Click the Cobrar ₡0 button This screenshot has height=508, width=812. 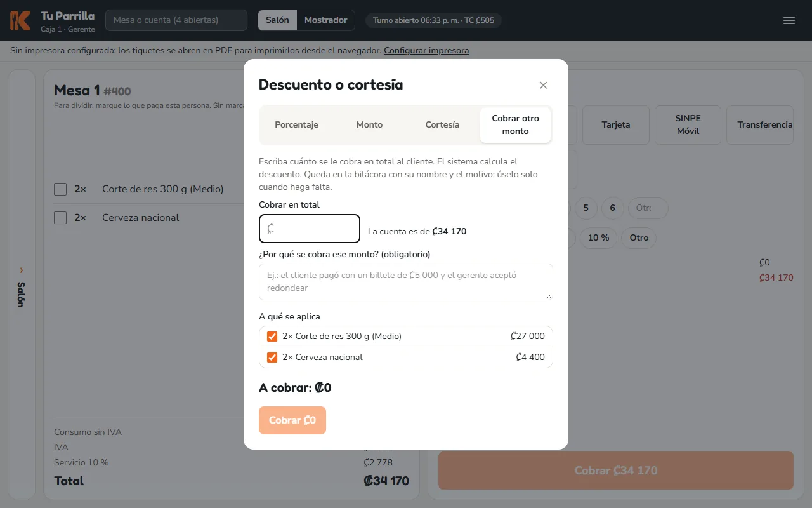tap(292, 420)
